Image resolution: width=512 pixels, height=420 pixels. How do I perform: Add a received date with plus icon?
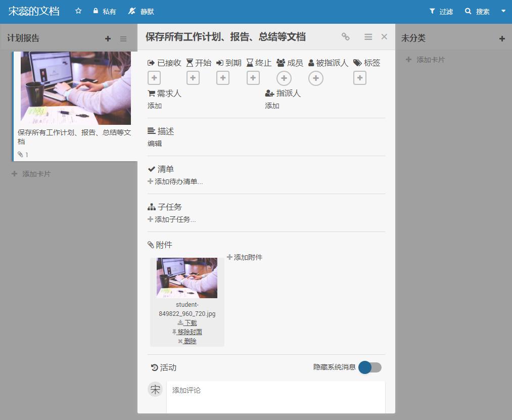[x=154, y=78]
